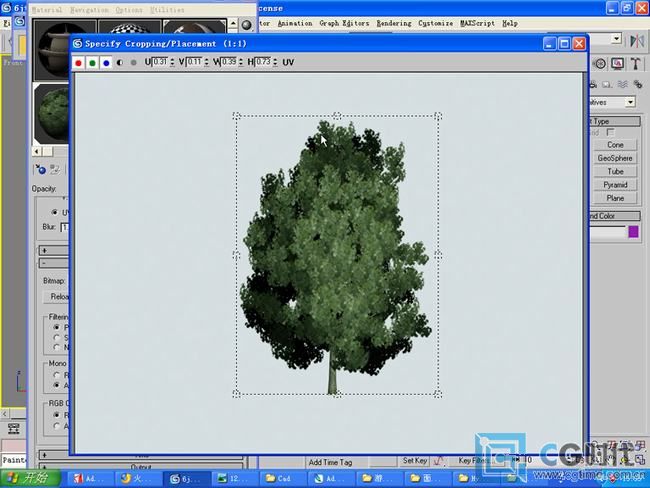Toggle the alpha channel display icon
Image resolution: width=650 pixels, height=488 pixels.
[120, 62]
